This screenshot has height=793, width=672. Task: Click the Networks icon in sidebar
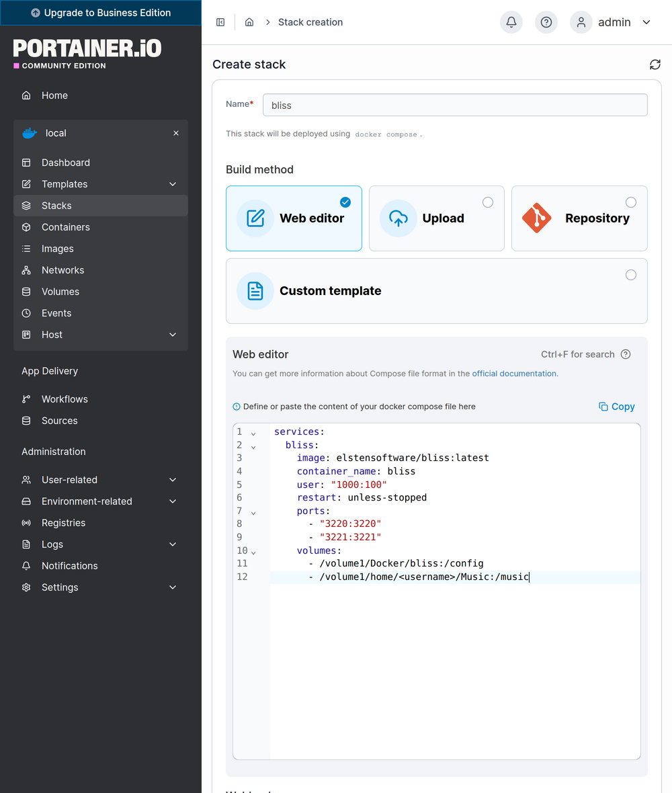pyautogui.click(x=26, y=271)
